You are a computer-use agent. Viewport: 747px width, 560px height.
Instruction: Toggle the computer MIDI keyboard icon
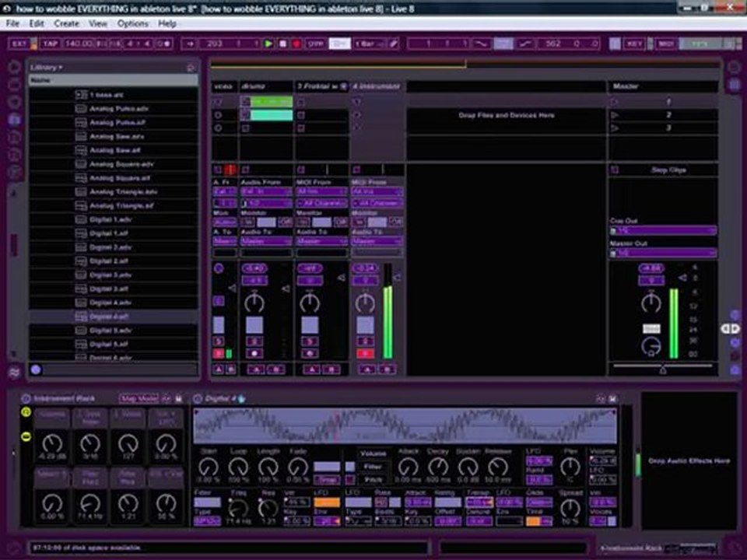click(x=615, y=44)
